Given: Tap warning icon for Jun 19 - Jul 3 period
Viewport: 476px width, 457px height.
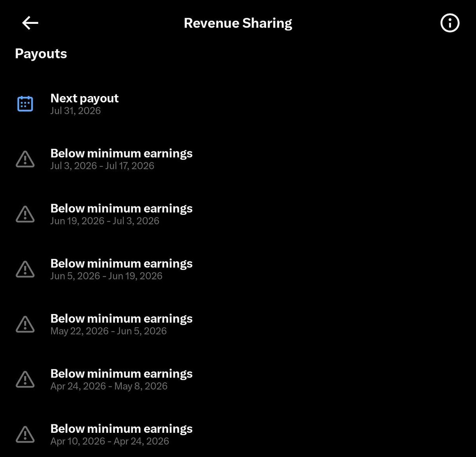Looking at the screenshot, I should coord(25,214).
